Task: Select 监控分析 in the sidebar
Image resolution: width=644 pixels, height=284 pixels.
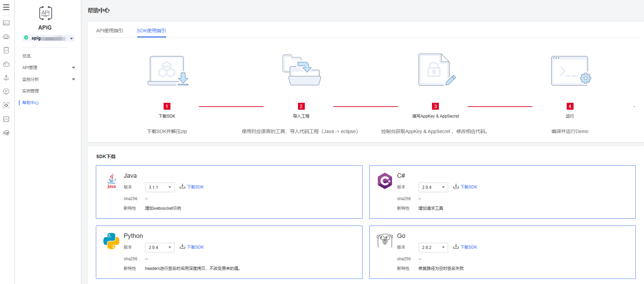Action: click(31, 79)
